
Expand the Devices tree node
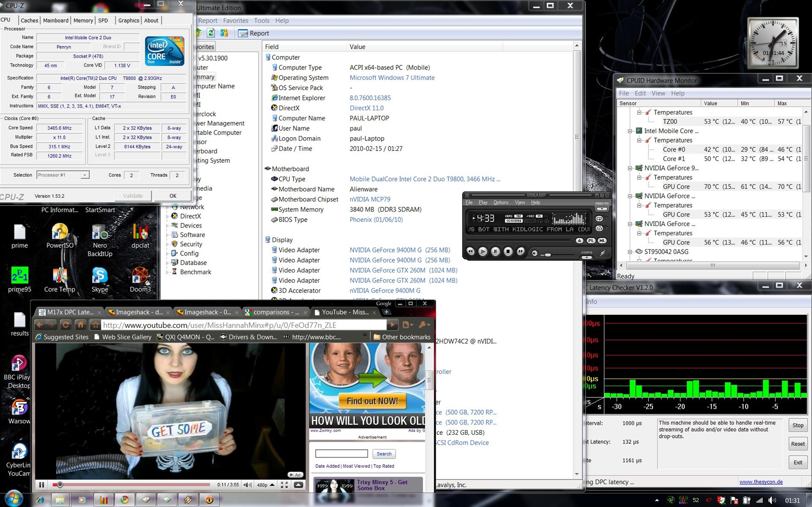coord(167,226)
